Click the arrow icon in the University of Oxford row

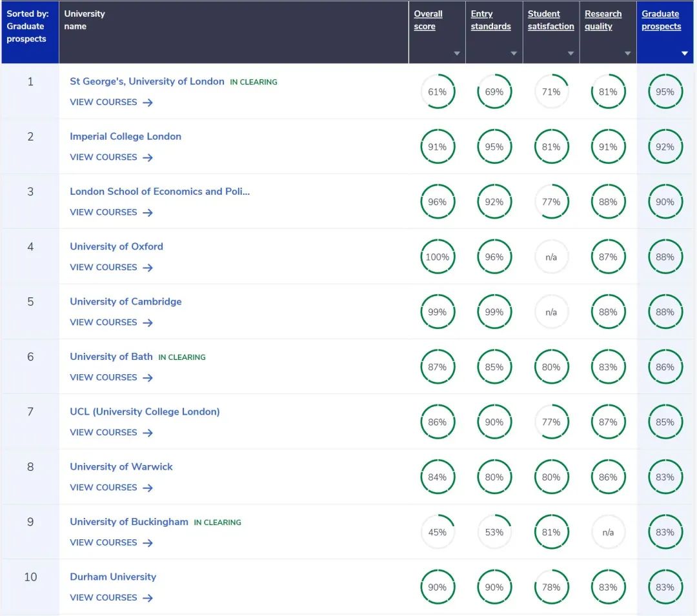(148, 268)
